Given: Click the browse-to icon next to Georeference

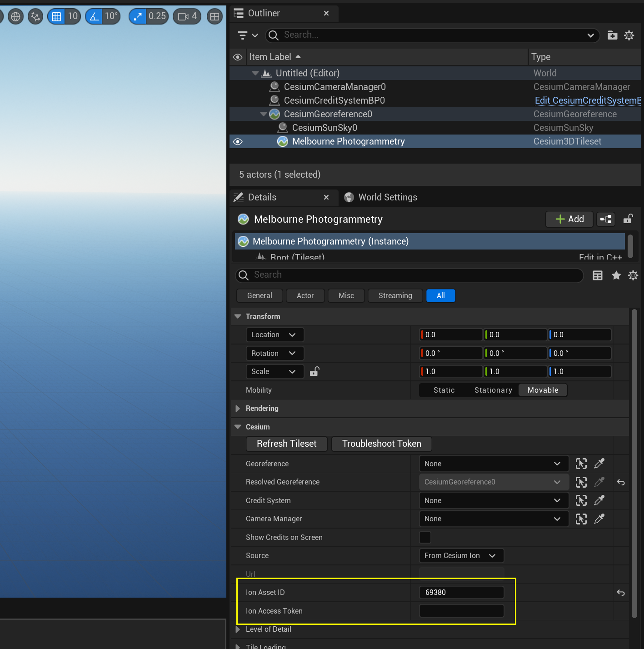Looking at the screenshot, I should (581, 464).
